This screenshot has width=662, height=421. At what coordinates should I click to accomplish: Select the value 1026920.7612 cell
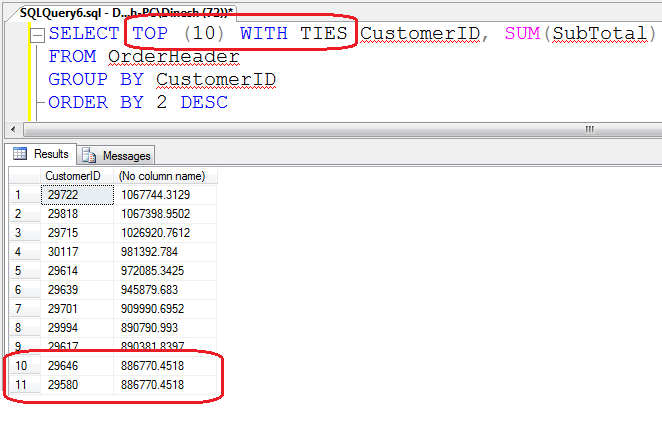click(165, 233)
